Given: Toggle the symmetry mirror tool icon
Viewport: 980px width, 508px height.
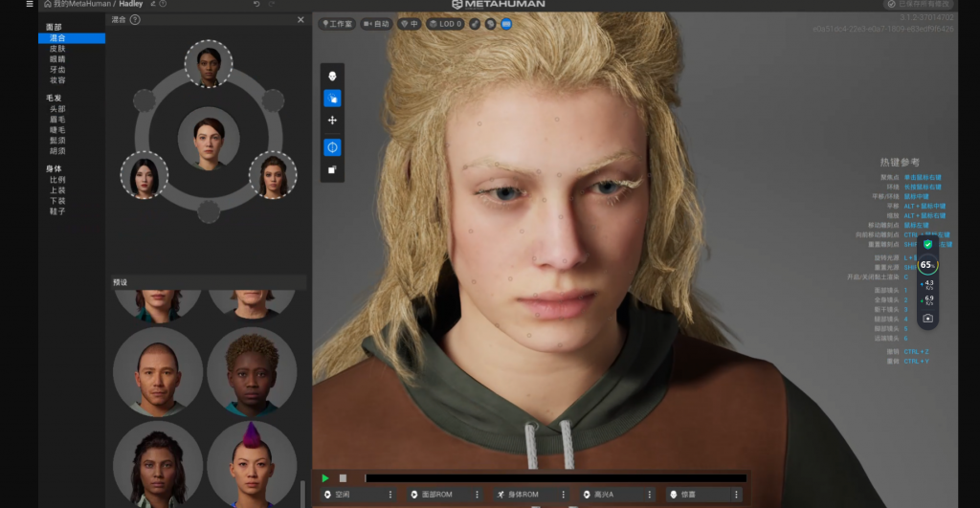Looking at the screenshot, I should tap(332, 147).
